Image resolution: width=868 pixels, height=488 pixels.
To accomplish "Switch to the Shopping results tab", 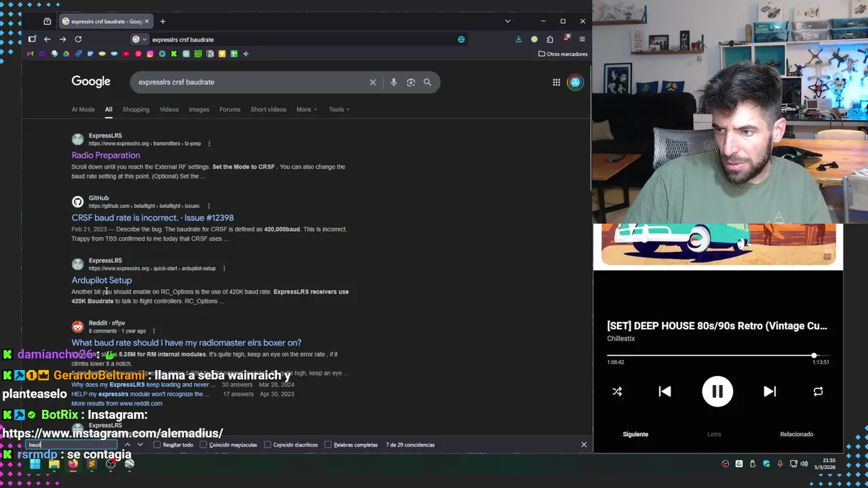I will click(136, 109).
